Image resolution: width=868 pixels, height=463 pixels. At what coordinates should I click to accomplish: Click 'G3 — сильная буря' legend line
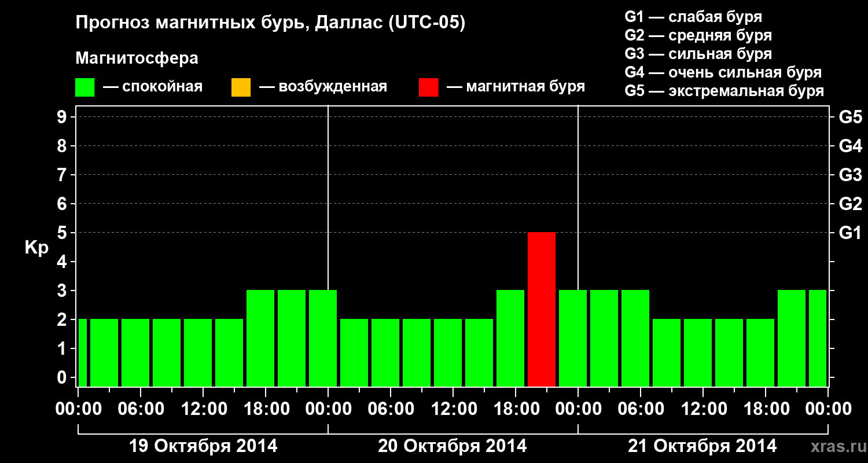tap(698, 54)
